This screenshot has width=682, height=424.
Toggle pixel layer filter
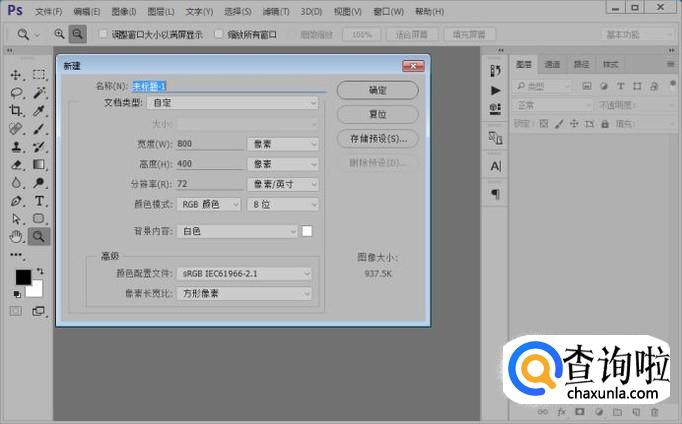587,86
